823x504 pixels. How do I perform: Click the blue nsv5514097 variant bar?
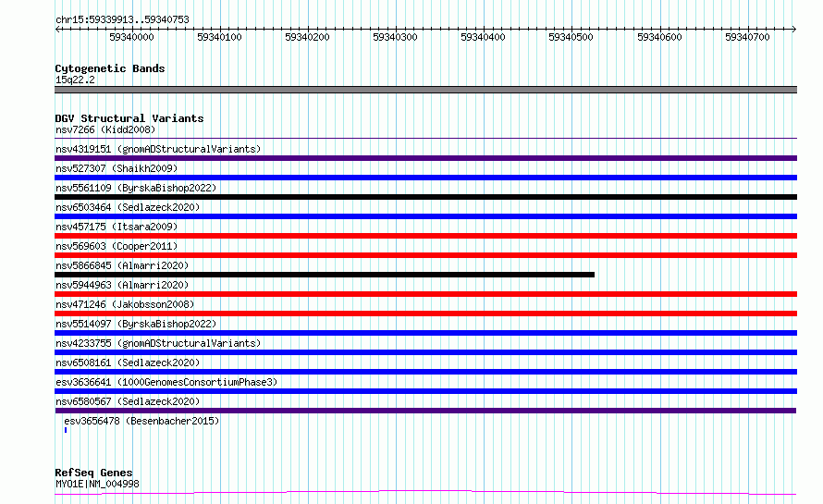click(x=425, y=333)
